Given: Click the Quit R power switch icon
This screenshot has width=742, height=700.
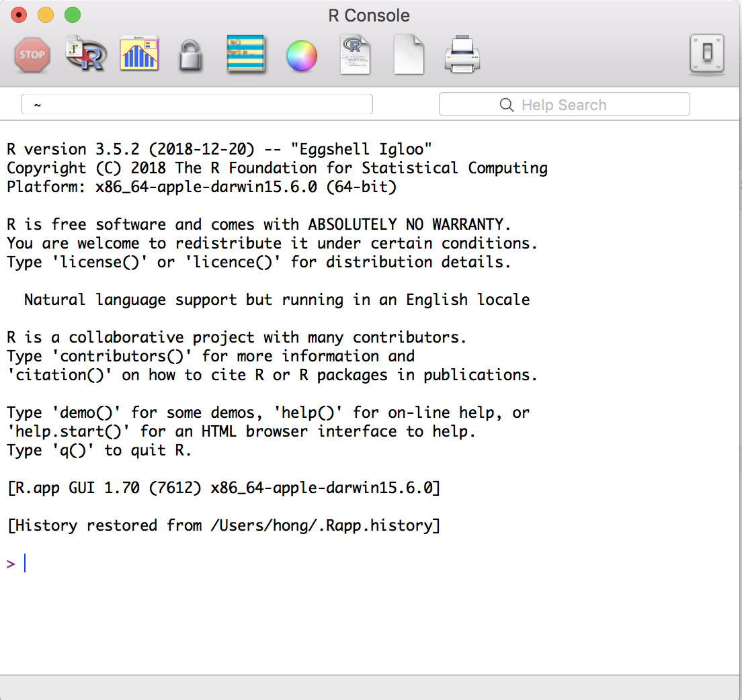Looking at the screenshot, I should tap(706, 54).
